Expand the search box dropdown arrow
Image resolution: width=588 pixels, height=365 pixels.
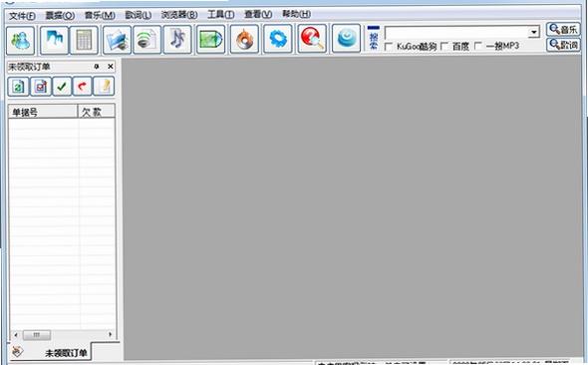coord(534,32)
